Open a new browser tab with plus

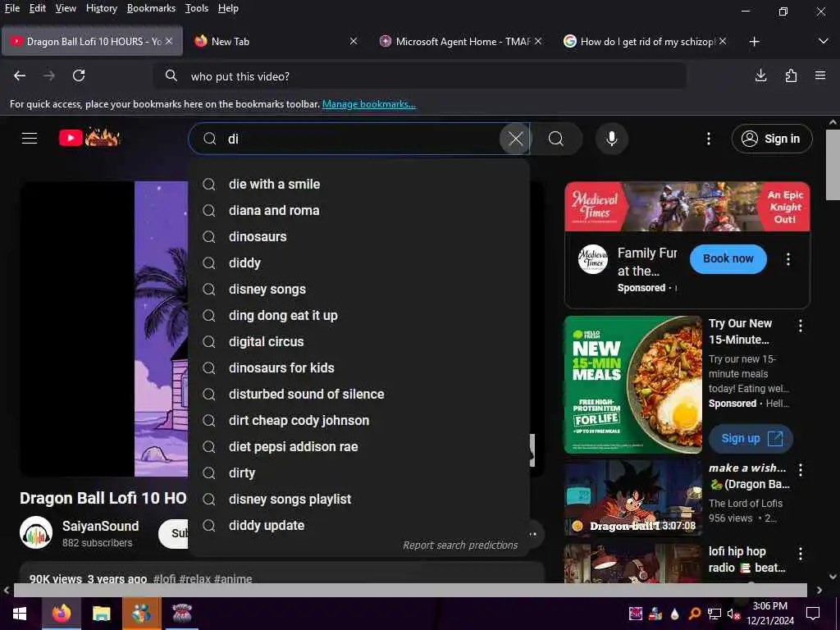755,41
